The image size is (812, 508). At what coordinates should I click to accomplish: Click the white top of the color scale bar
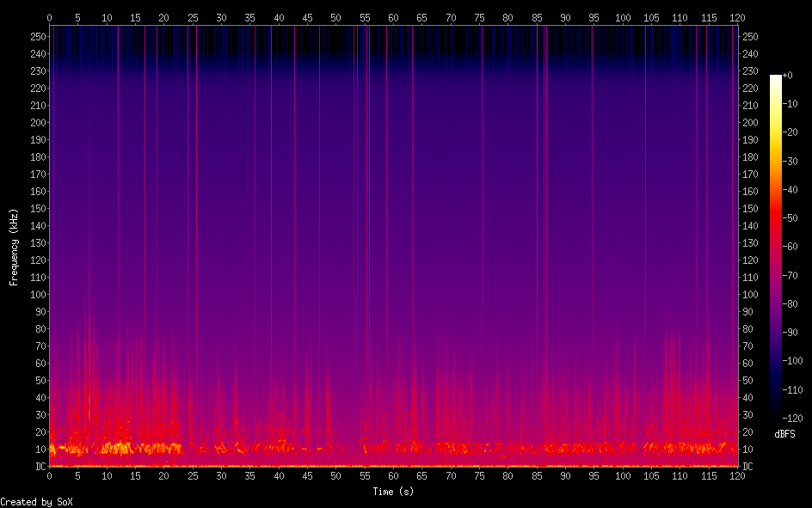(x=776, y=77)
